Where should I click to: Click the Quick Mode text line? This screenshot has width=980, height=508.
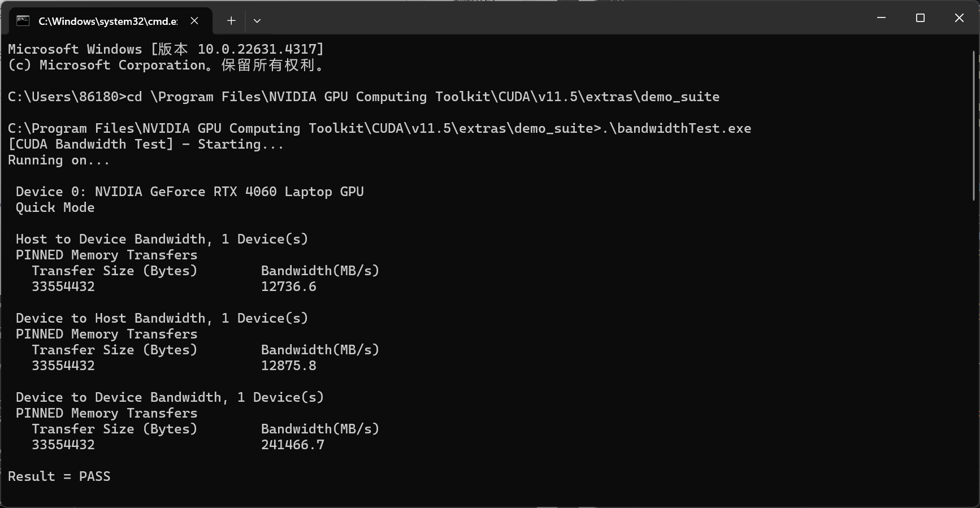pos(55,207)
